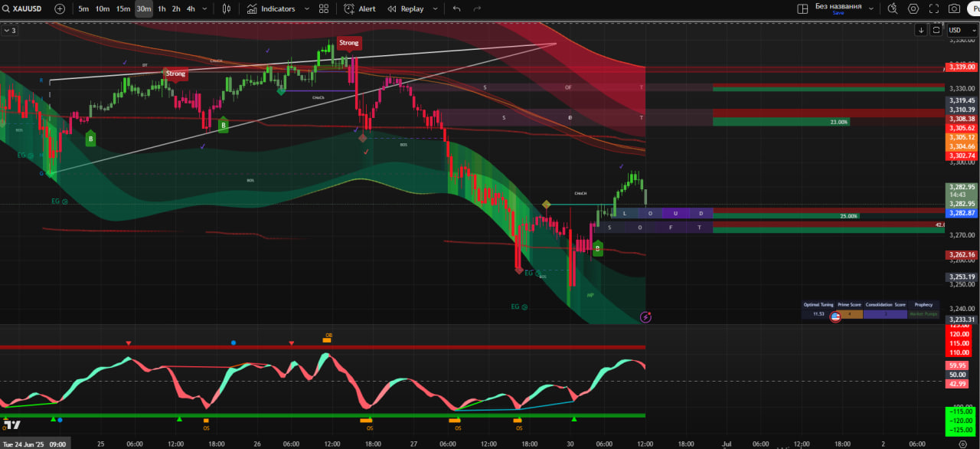Image resolution: width=980 pixels, height=449 pixels.
Task: Click the US flag economic event marker
Action: tap(835, 316)
